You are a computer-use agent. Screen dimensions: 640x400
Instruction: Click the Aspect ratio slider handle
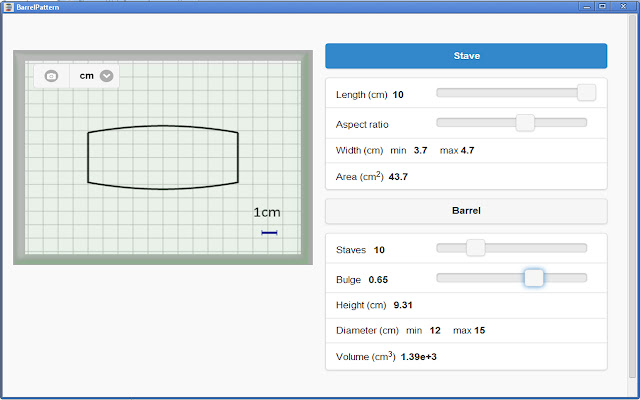pyautogui.click(x=524, y=123)
